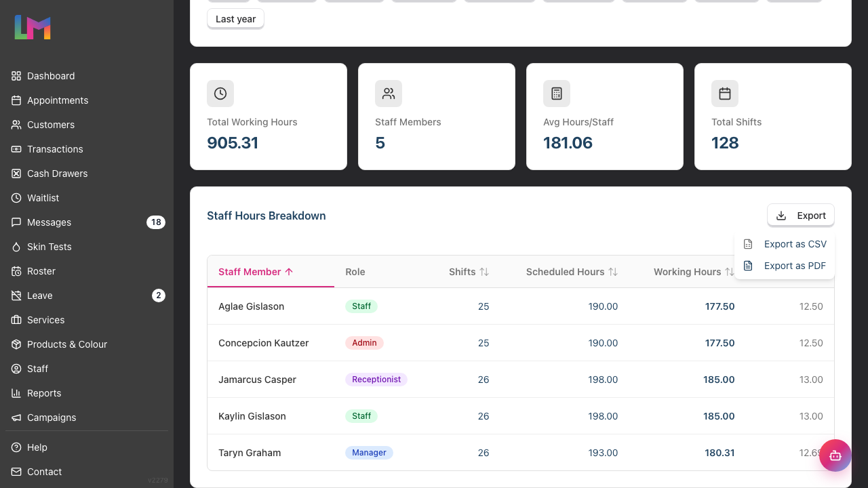The height and width of the screenshot is (488, 868).
Task: Click the Scheduled Hours header label
Action: (x=565, y=272)
